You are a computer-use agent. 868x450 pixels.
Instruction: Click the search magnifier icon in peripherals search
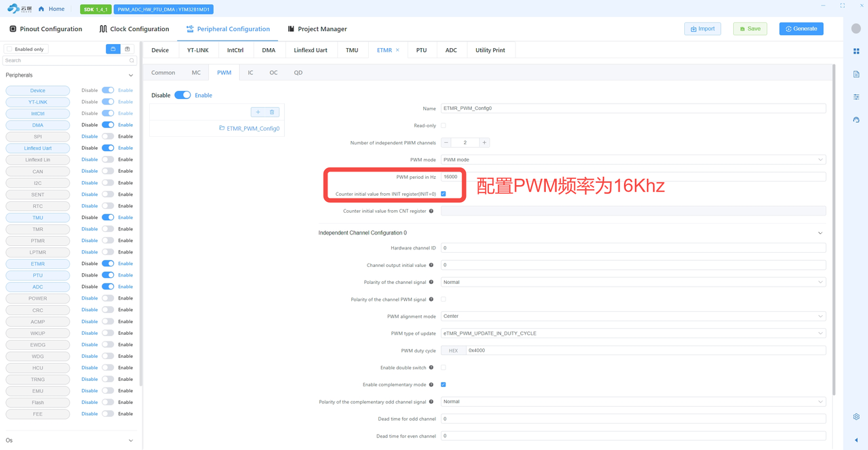coord(132,60)
